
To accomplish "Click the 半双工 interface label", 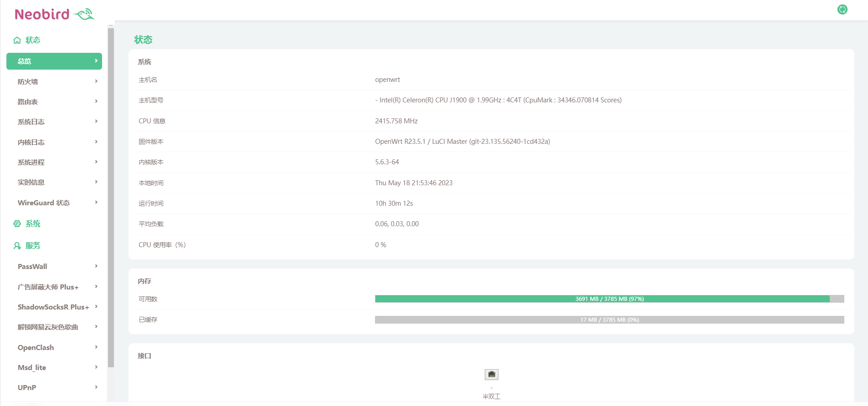I will click(x=491, y=396).
